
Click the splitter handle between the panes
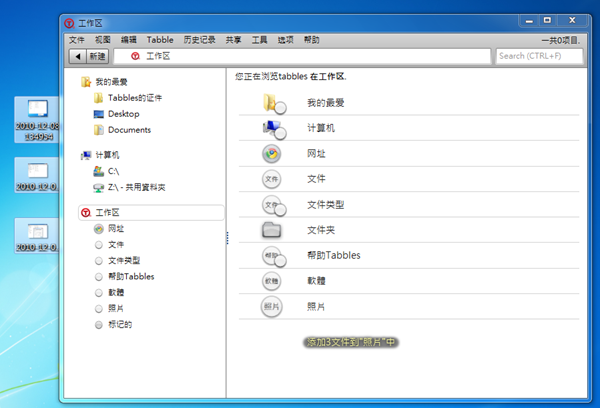[x=227, y=238]
